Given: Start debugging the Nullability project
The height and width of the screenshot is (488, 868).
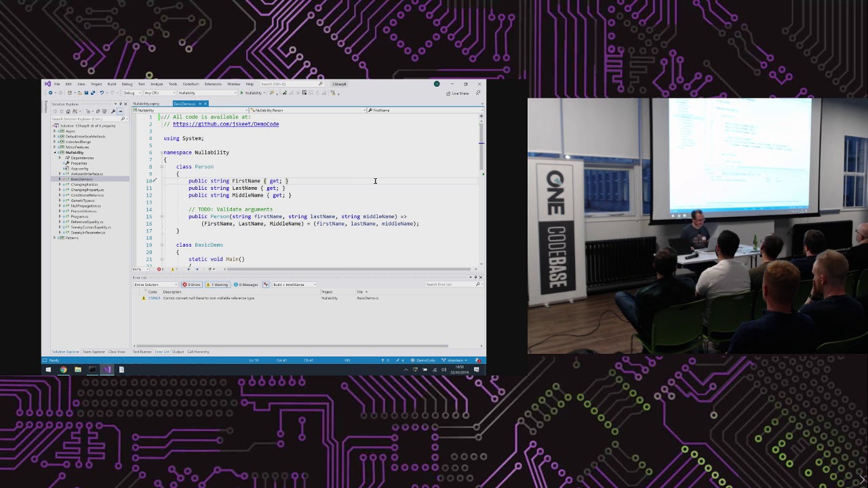Looking at the screenshot, I should (252, 93).
